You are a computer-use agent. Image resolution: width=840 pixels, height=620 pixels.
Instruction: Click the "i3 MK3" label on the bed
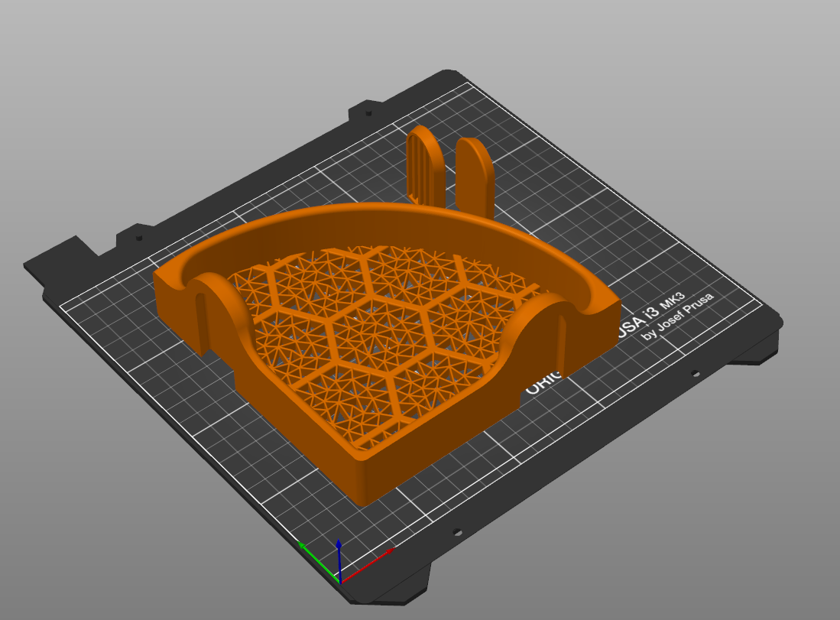coord(664,307)
